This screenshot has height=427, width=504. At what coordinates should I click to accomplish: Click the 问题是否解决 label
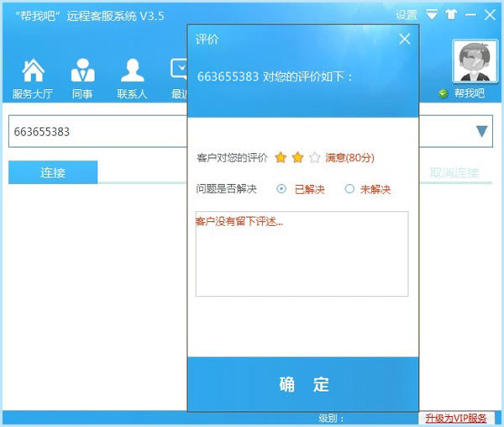point(226,189)
